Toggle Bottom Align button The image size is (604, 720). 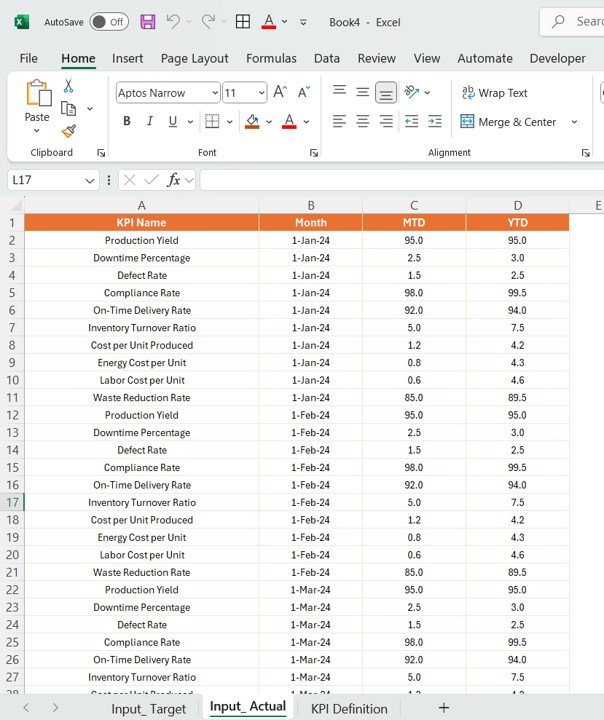click(x=386, y=92)
